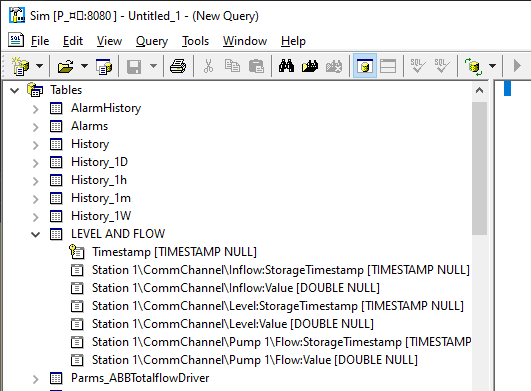
Task: Click the Open file folder icon
Action: coord(65,66)
